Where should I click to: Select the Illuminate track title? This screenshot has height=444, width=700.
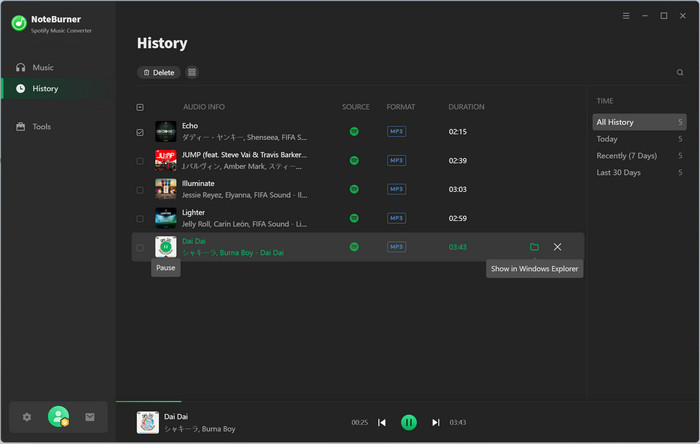coord(198,183)
